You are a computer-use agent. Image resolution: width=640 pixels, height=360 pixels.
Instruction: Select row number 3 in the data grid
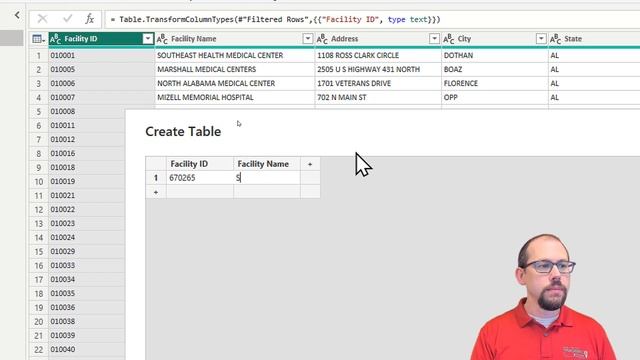pos(39,83)
